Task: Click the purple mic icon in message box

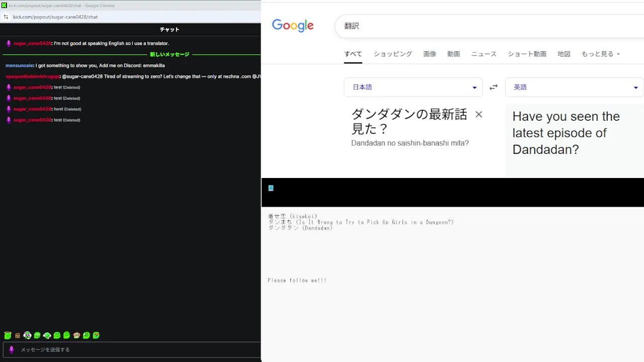Action: coord(12,349)
